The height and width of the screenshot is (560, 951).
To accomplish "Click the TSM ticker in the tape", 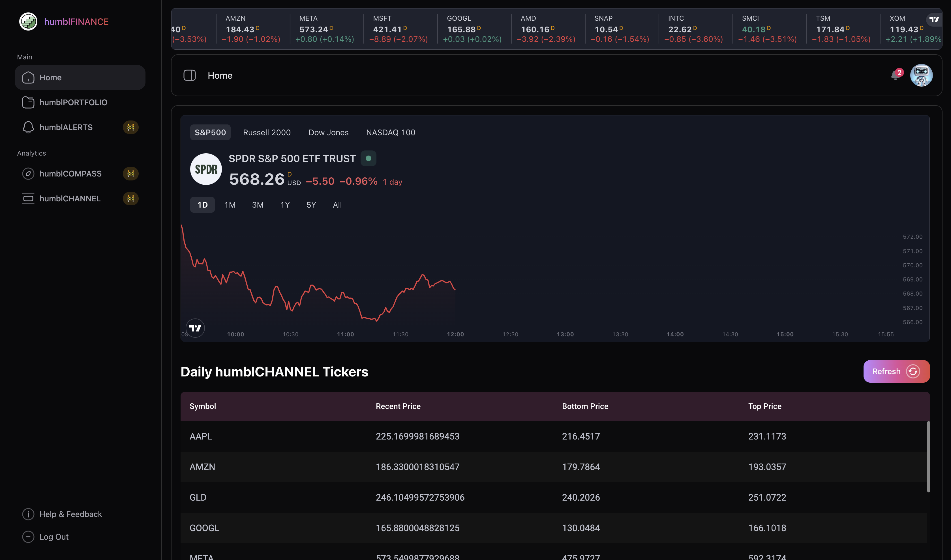I will click(x=843, y=29).
